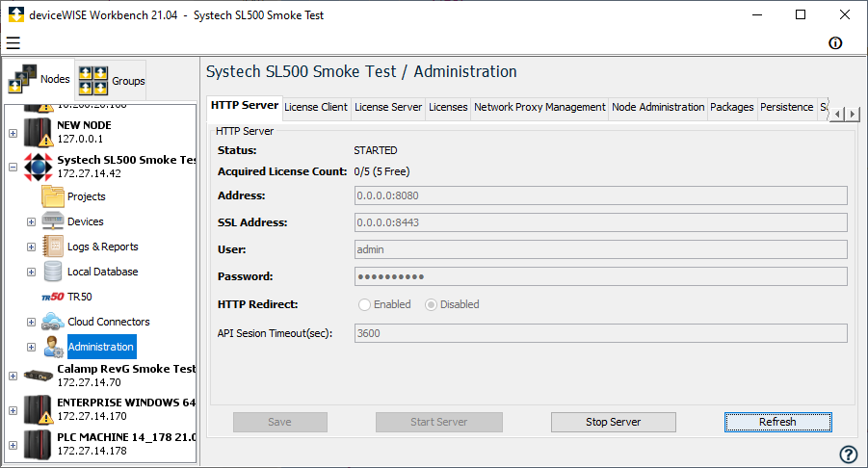868x468 pixels.
Task: Expand the Devices tree item
Action: 32,221
